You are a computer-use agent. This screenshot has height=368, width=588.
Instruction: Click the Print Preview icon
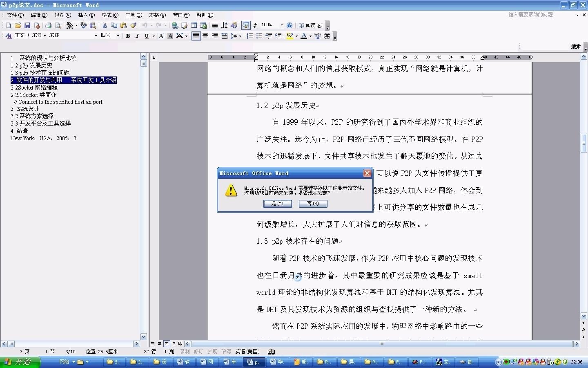58,25
